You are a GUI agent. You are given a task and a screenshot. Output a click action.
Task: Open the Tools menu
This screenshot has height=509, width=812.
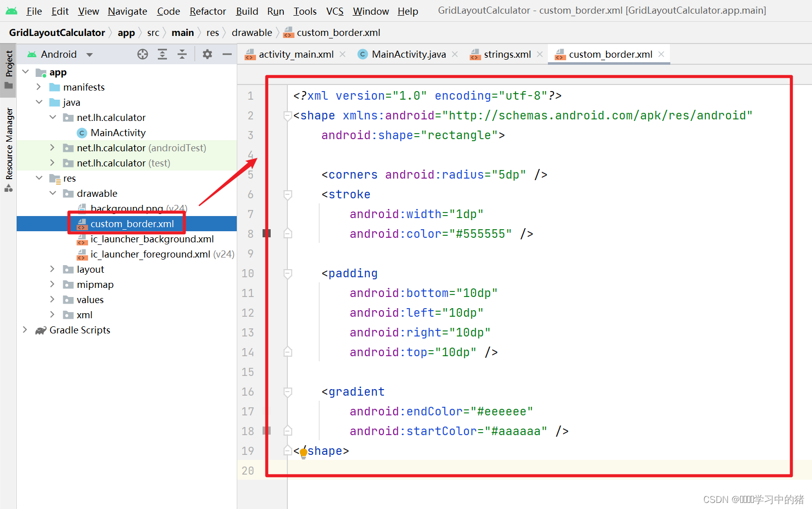(x=305, y=11)
